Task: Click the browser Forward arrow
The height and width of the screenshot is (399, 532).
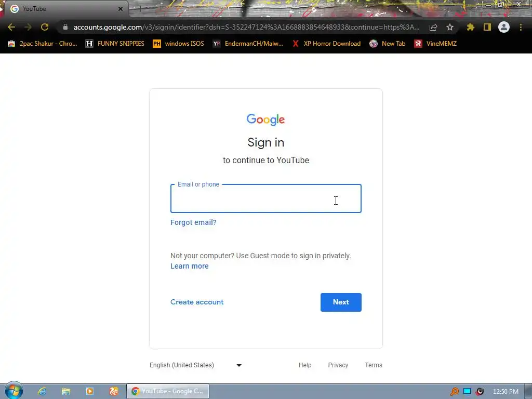Action: (x=28, y=27)
